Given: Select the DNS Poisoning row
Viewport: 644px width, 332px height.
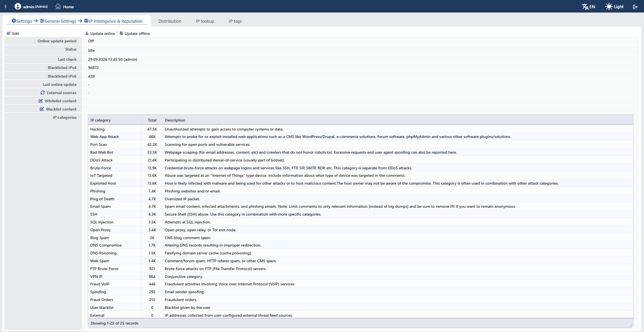Looking at the screenshot, I should tap(360, 253).
